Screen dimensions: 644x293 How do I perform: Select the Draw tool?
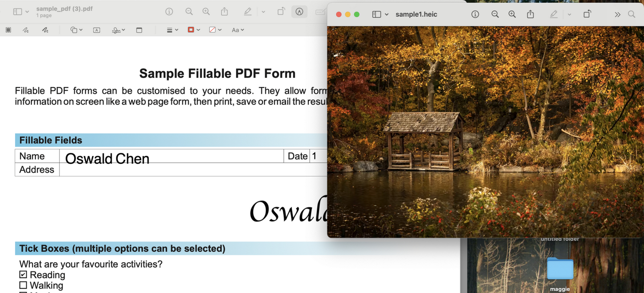[x=45, y=29]
